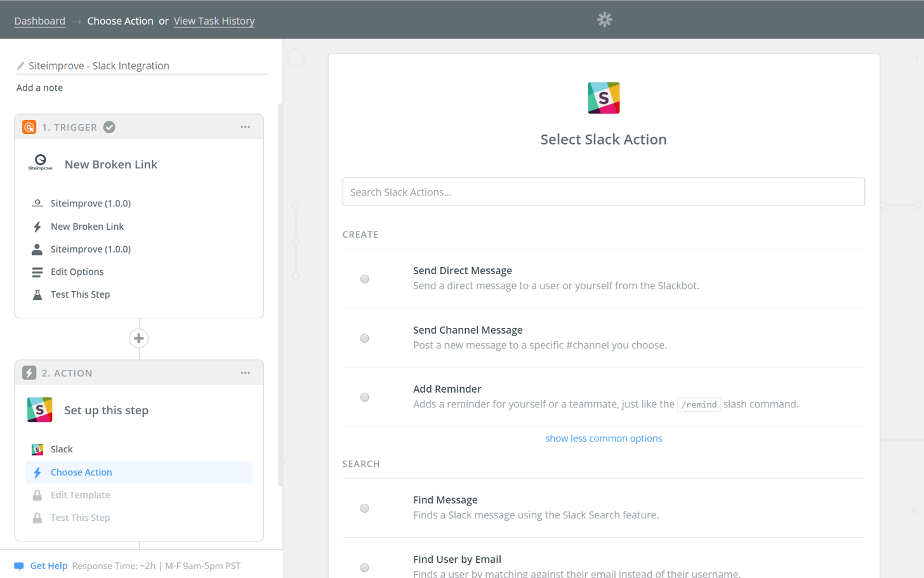Select the Add Reminder radio button

click(364, 397)
